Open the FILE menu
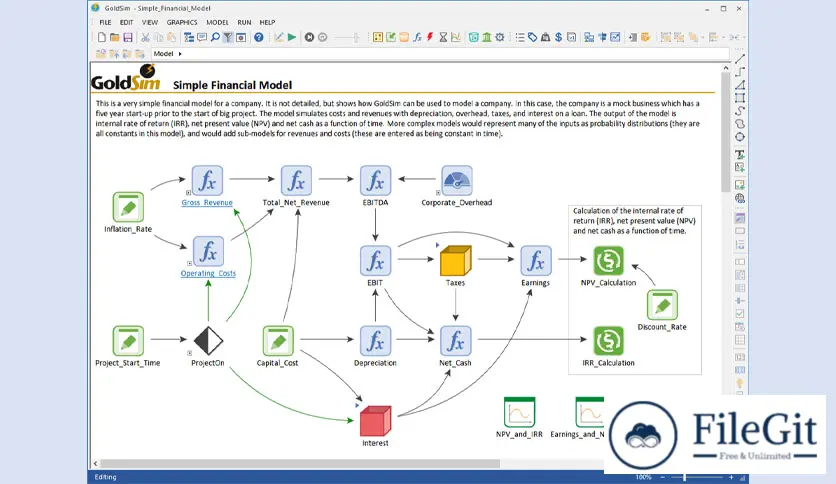 105,22
